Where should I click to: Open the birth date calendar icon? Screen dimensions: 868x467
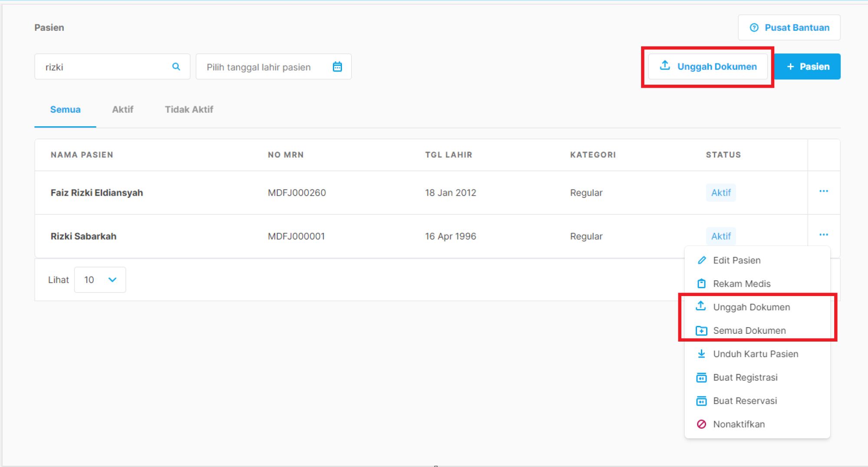[x=337, y=67]
